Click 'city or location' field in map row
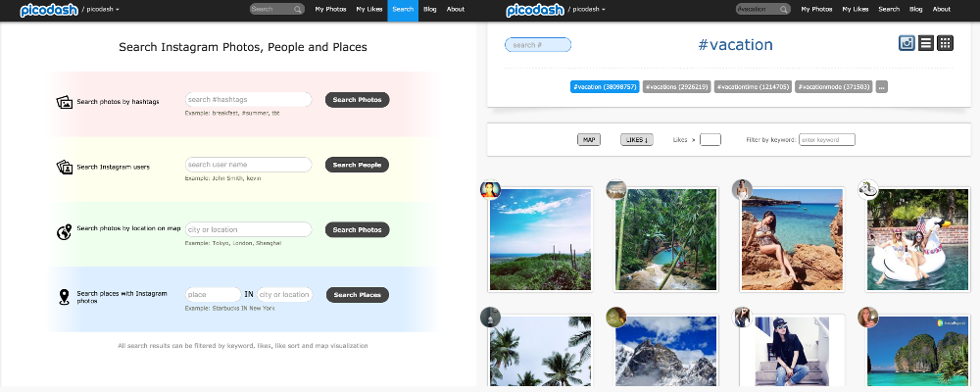 click(x=248, y=229)
